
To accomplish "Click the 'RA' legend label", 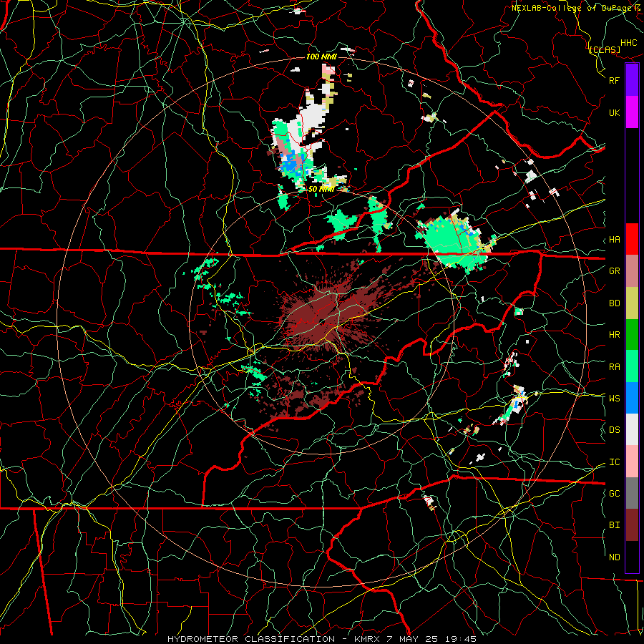I will click(x=614, y=367).
